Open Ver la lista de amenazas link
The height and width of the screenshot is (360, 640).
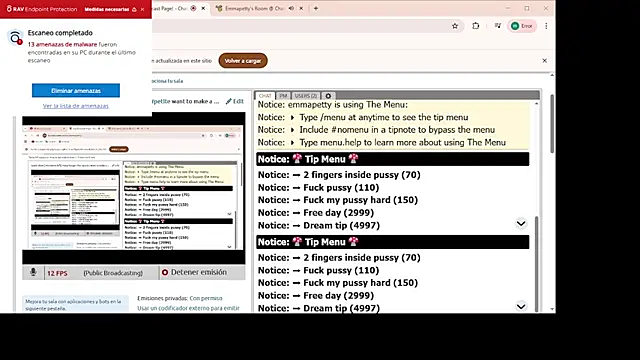76,106
